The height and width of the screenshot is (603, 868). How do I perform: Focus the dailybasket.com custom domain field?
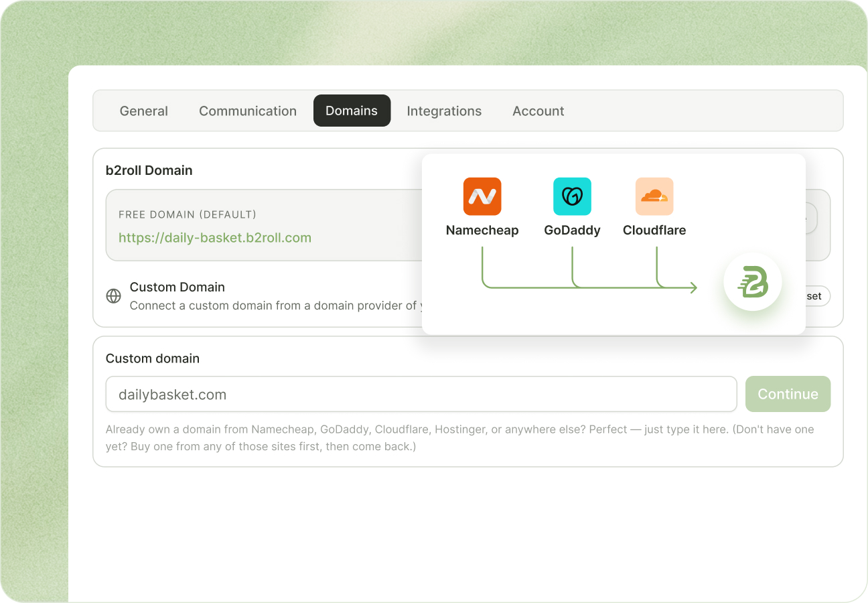pyautogui.click(x=421, y=394)
